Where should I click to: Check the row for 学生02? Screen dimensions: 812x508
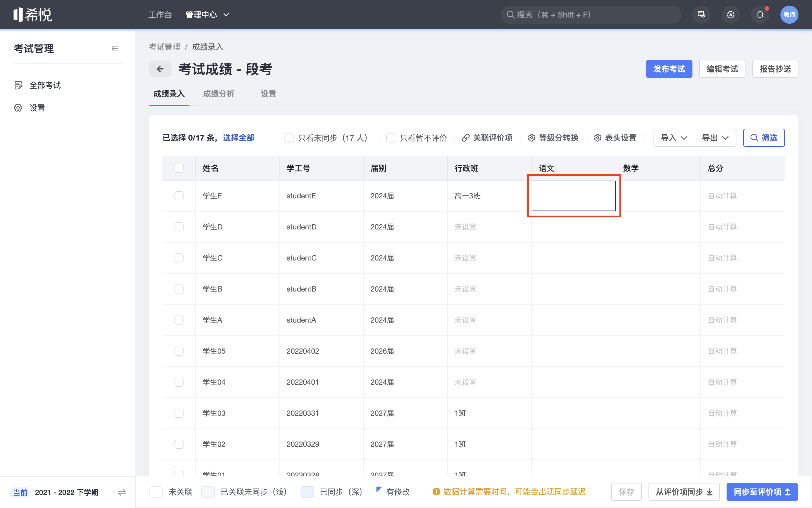(x=179, y=444)
